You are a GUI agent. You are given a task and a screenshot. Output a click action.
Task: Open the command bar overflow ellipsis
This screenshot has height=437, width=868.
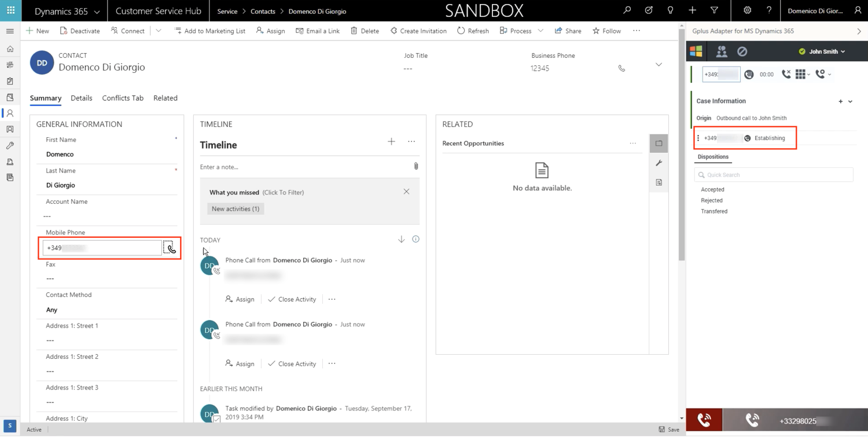[637, 31]
